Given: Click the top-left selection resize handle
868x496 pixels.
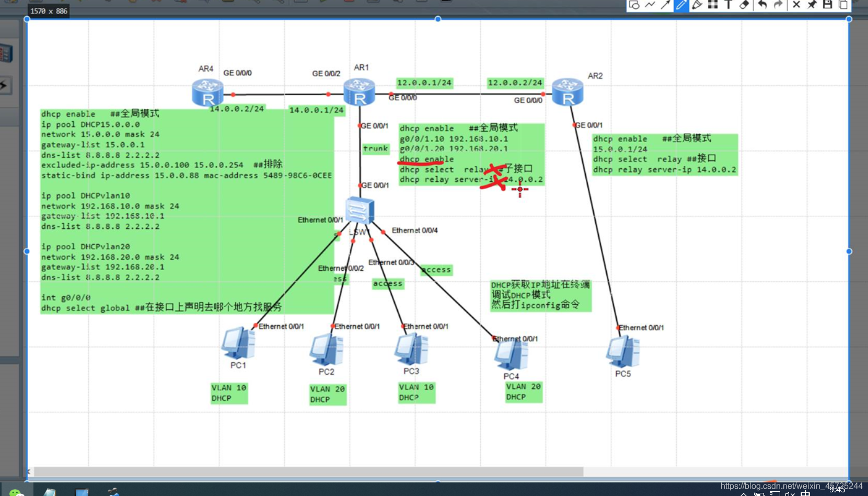Looking at the screenshot, I should tap(27, 19).
